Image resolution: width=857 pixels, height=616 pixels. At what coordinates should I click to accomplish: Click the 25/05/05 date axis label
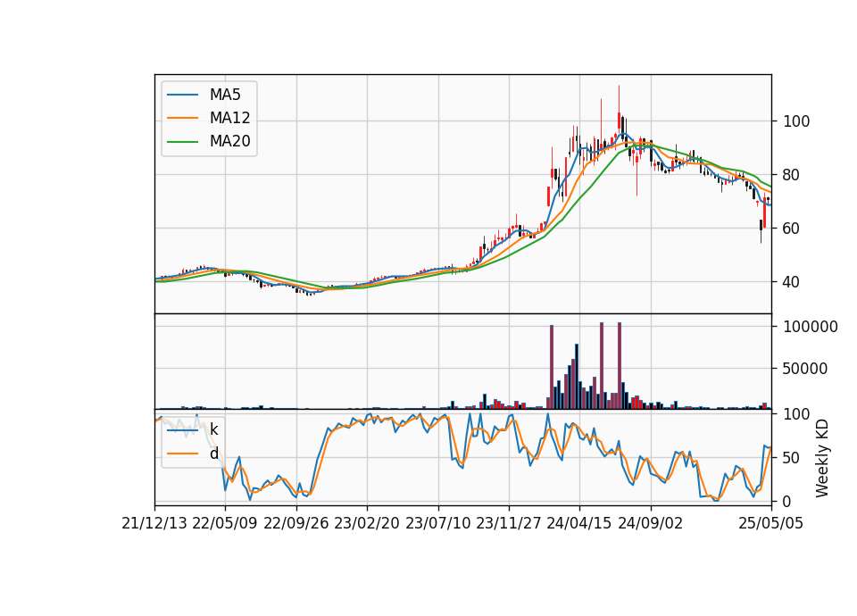click(x=770, y=523)
